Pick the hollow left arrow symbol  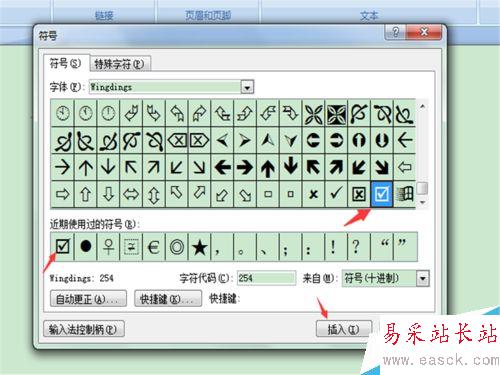[404, 167]
